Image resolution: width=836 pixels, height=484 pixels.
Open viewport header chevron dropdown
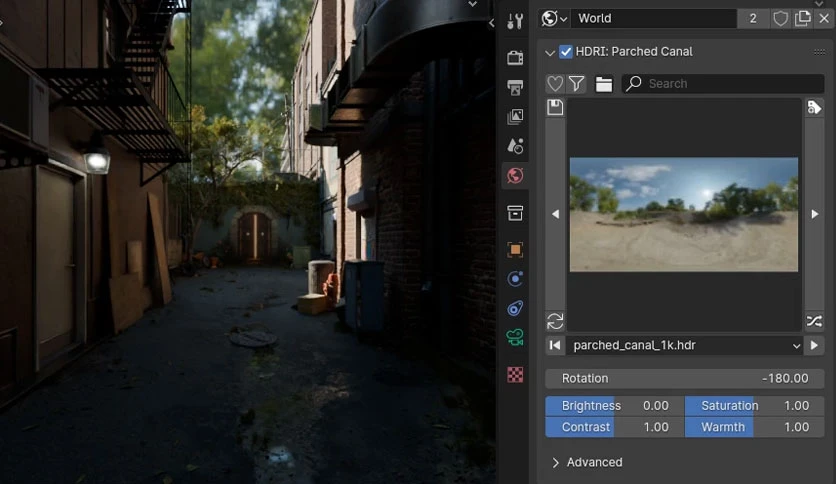point(472,4)
